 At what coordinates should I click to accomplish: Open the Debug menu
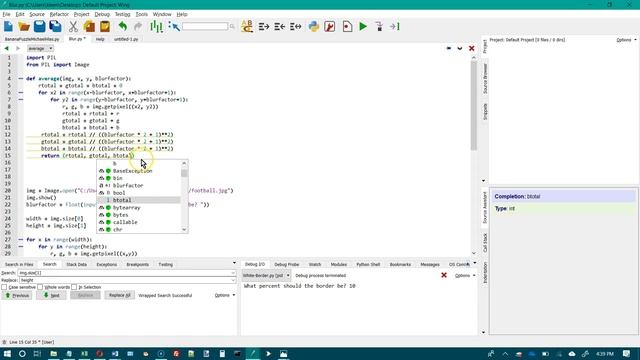[x=102, y=14]
